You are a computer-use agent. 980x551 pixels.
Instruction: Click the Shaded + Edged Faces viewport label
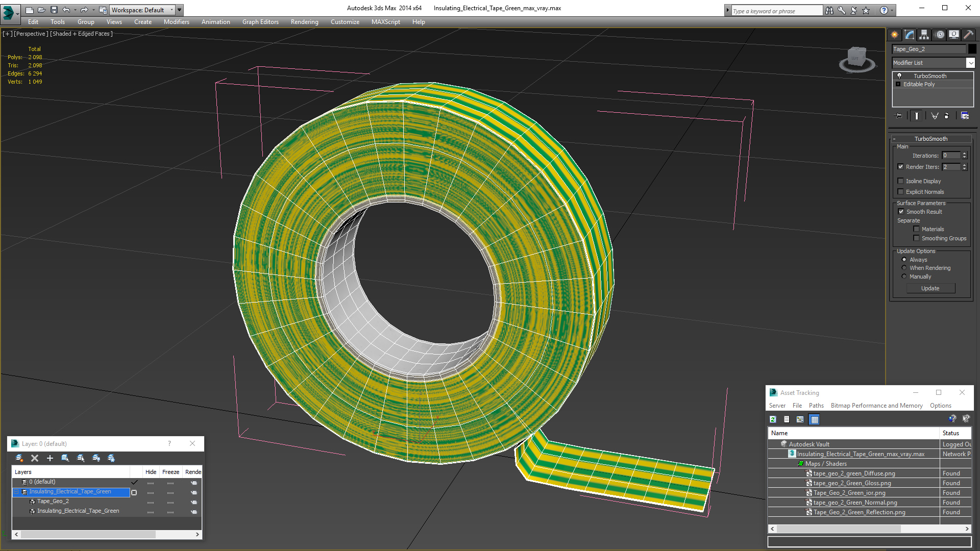point(81,34)
